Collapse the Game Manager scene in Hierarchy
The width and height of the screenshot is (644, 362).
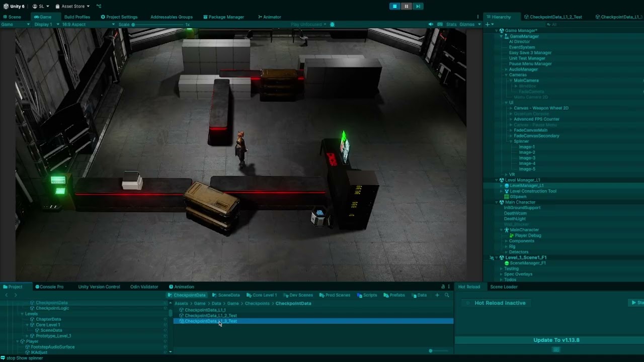[496, 31]
